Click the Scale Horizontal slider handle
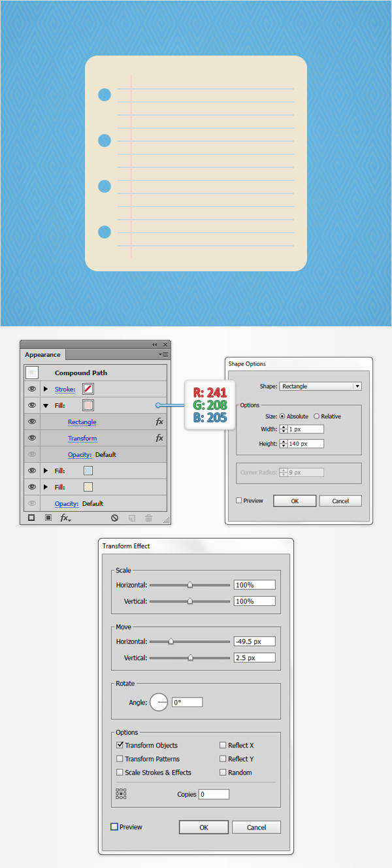Image resolution: width=392 pixels, height=868 pixels. pyautogui.click(x=190, y=585)
